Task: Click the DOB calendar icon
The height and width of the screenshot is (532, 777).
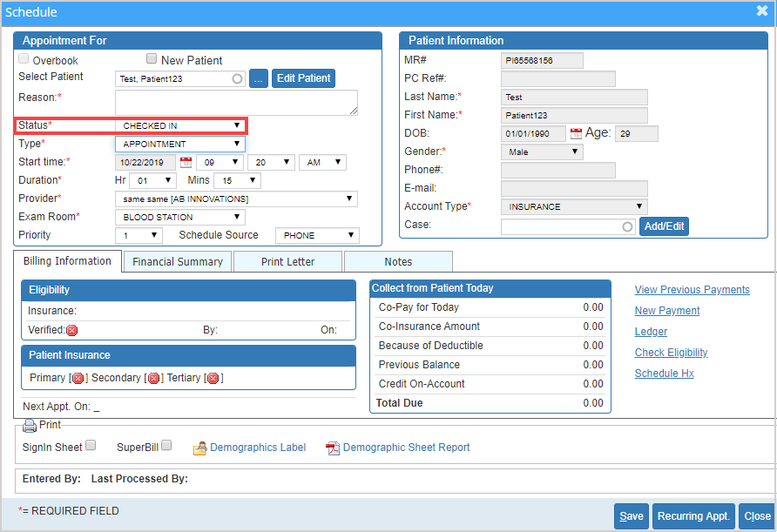Action: [576, 134]
